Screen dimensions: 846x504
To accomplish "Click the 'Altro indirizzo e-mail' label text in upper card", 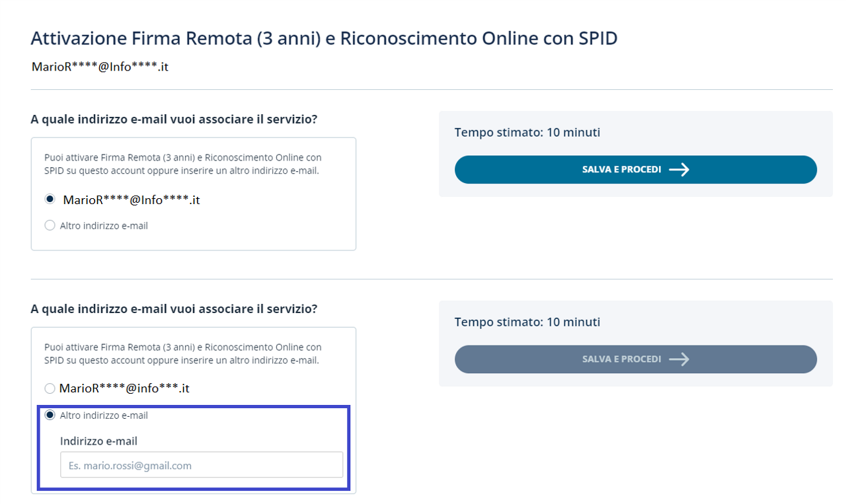I will pyautogui.click(x=104, y=226).
